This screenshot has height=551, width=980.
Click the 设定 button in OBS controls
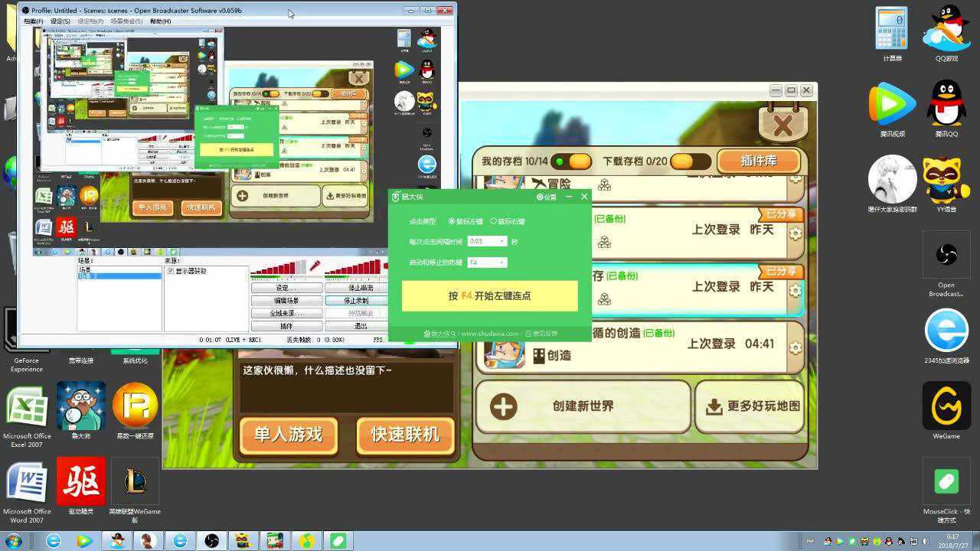(286, 289)
